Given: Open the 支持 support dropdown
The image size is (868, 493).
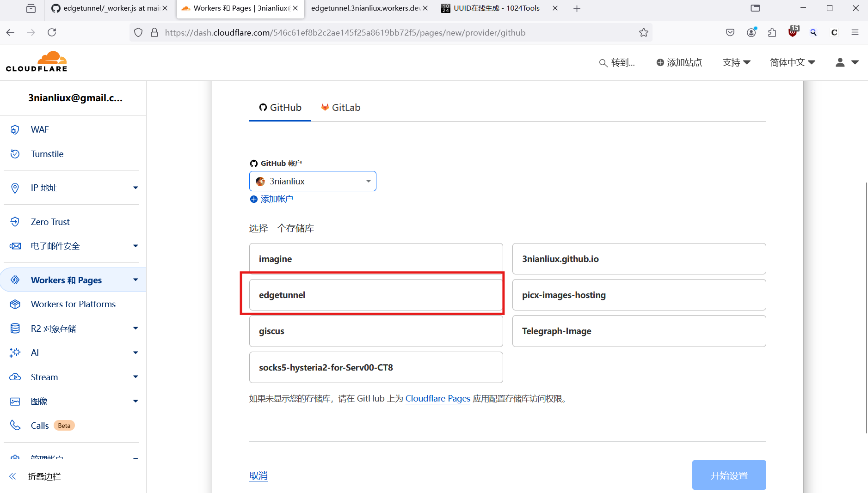Looking at the screenshot, I should [x=736, y=62].
